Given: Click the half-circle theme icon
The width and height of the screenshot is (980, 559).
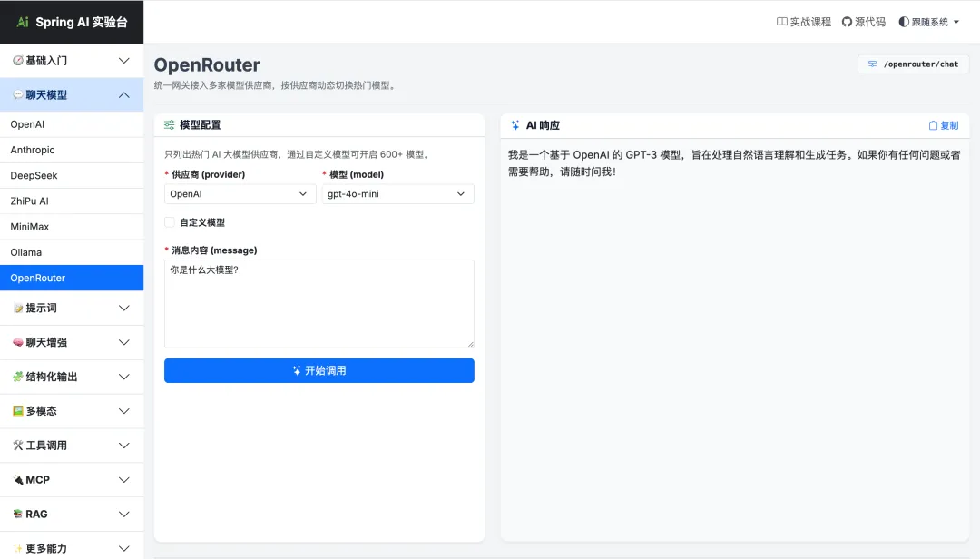Looking at the screenshot, I should coord(904,22).
